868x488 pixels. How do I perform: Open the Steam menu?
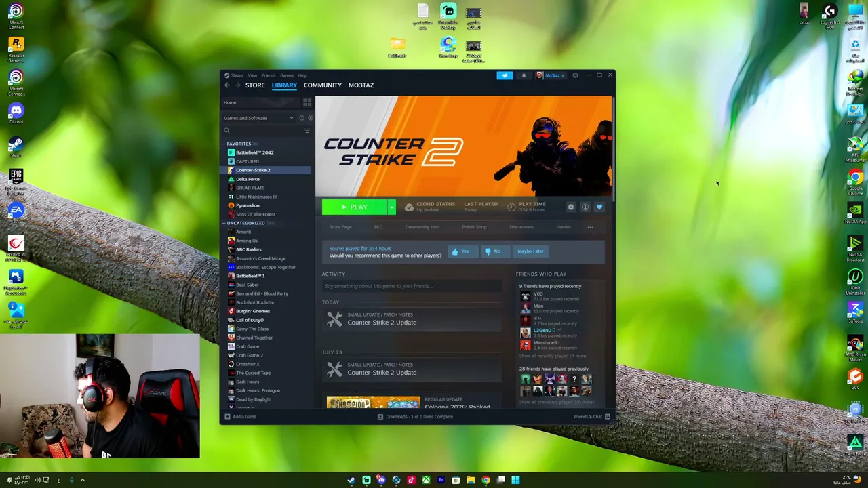point(237,75)
